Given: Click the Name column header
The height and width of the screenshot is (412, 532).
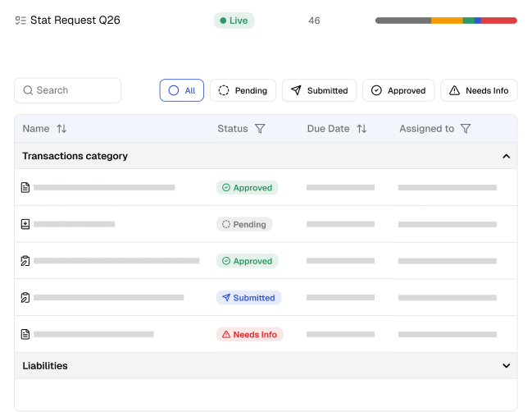Looking at the screenshot, I should 36,129.
